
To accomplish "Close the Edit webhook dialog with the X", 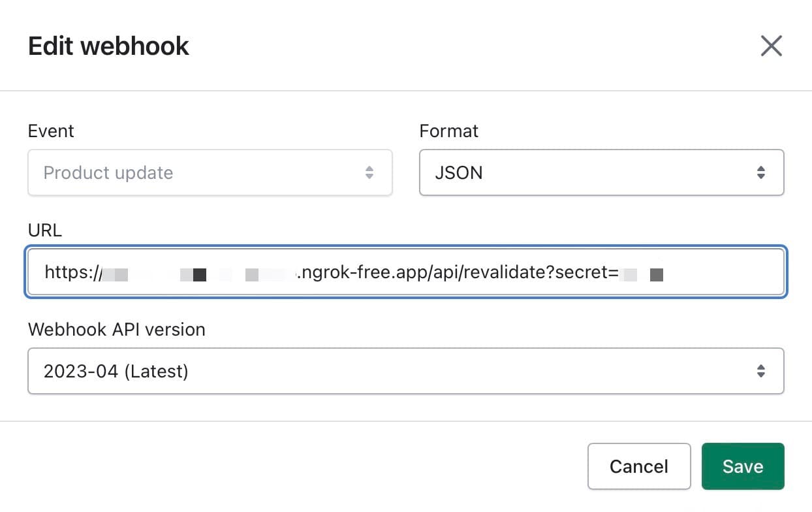I will point(771,46).
